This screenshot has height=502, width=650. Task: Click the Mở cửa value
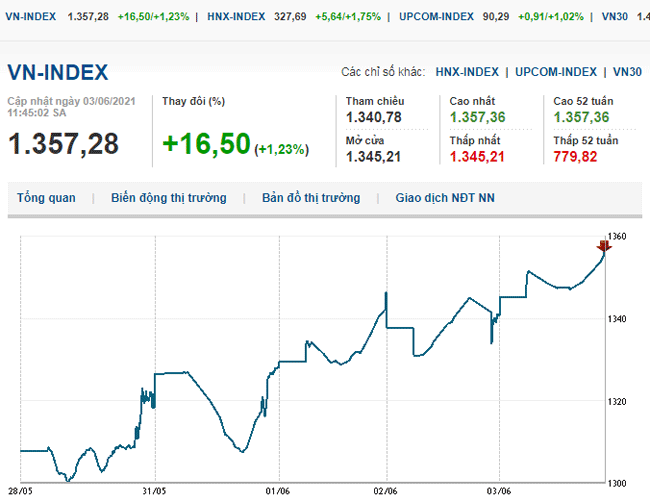[373, 157]
